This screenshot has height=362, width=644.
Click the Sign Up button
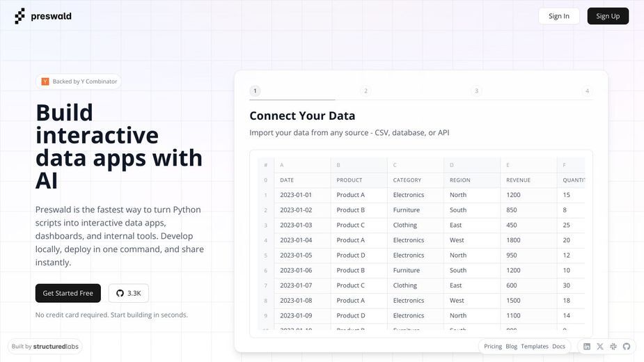pyautogui.click(x=608, y=16)
